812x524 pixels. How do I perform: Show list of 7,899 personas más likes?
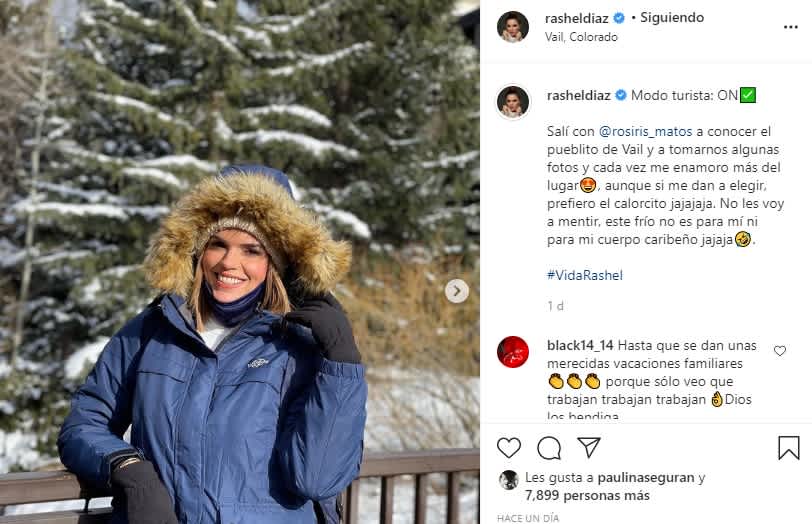(x=587, y=496)
